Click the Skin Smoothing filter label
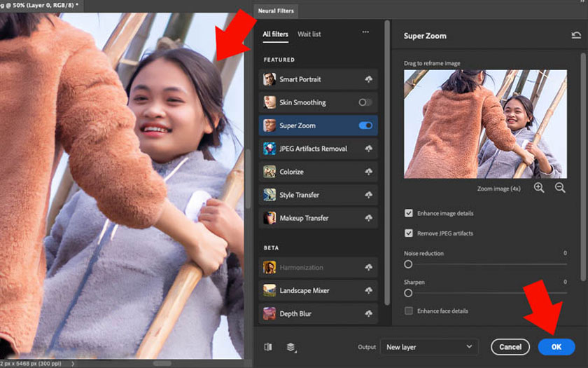Screen dimensions: 588x368 (302, 102)
